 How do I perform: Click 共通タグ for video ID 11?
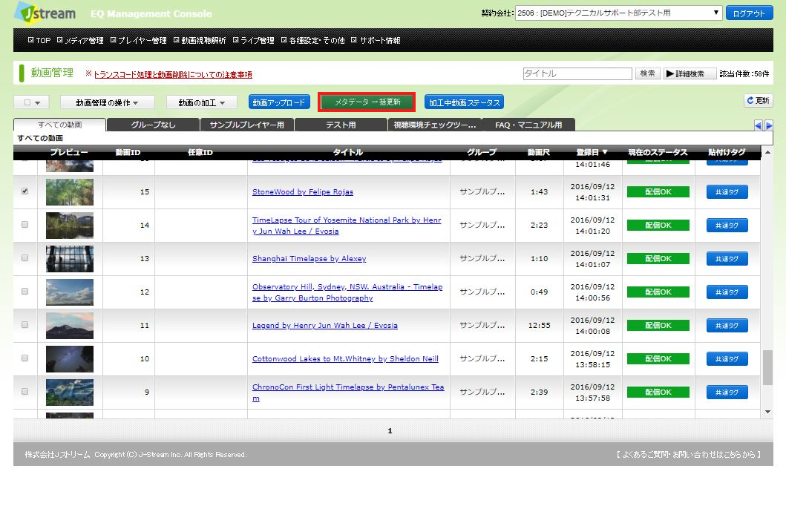coord(727,326)
